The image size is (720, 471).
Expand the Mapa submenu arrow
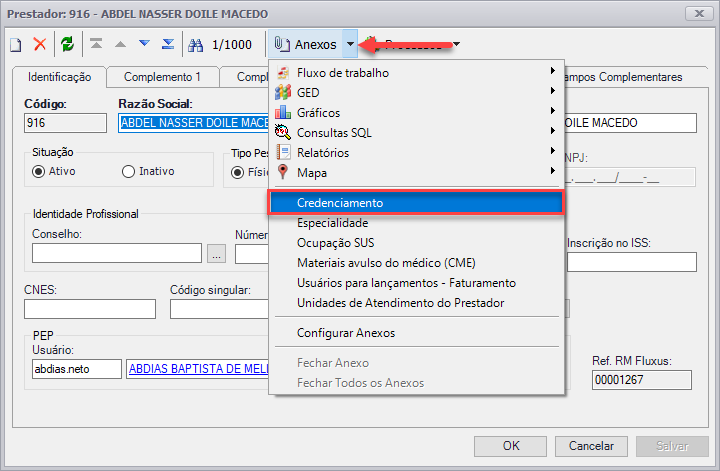point(553,171)
